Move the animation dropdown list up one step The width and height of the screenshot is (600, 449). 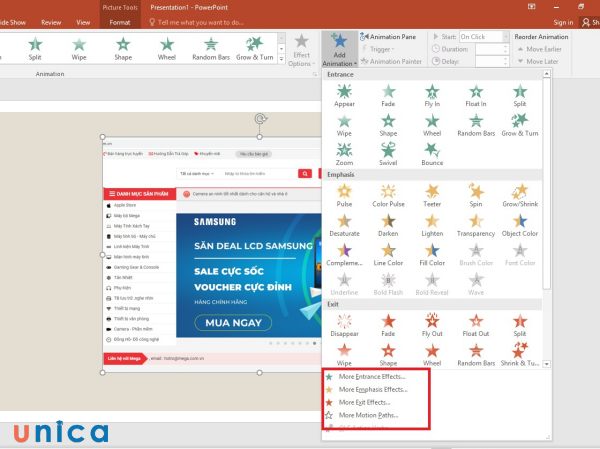(x=546, y=73)
